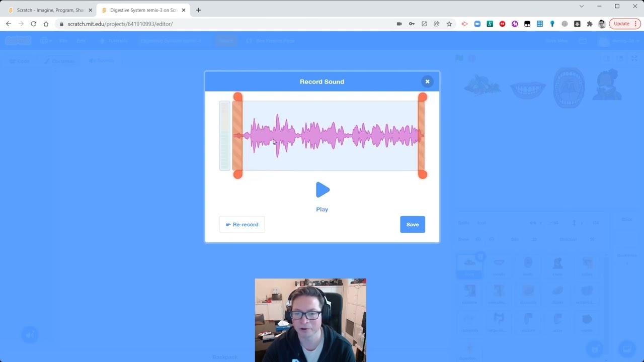Open the saved passwords key icon

pos(412,24)
